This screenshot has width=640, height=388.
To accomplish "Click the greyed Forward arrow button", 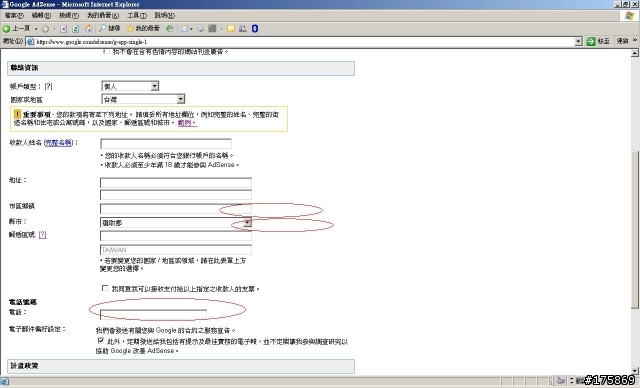I will click(x=45, y=29).
